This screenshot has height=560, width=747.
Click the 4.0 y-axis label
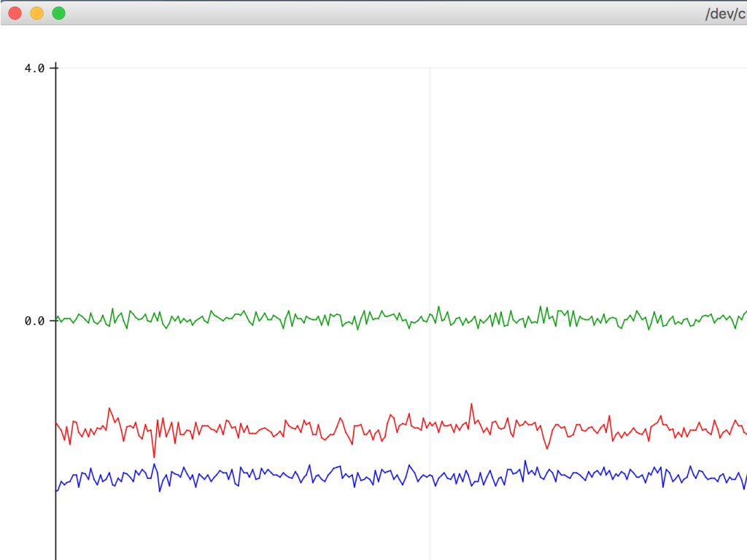tap(34, 69)
